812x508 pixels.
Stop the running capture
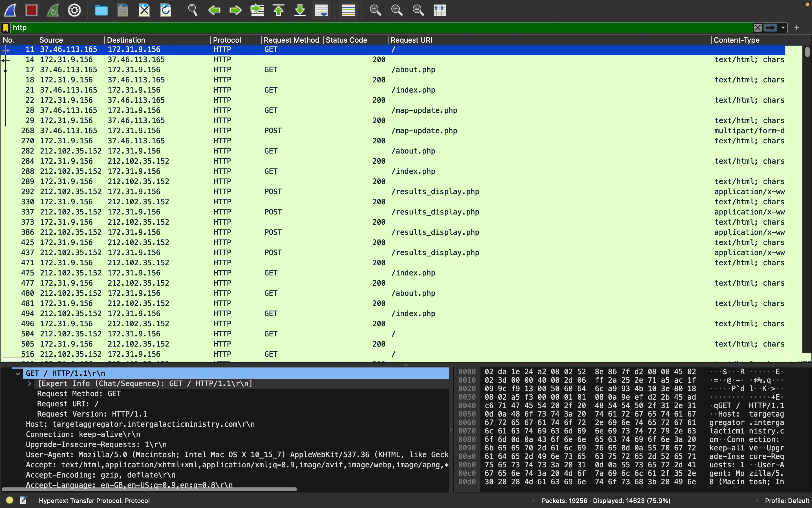click(x=32, y=10)
